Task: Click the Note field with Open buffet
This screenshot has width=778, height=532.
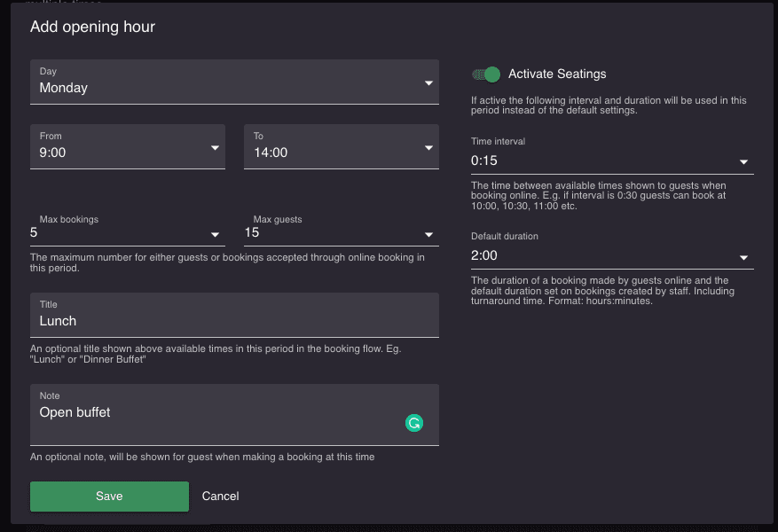Action: click(234, 414)
